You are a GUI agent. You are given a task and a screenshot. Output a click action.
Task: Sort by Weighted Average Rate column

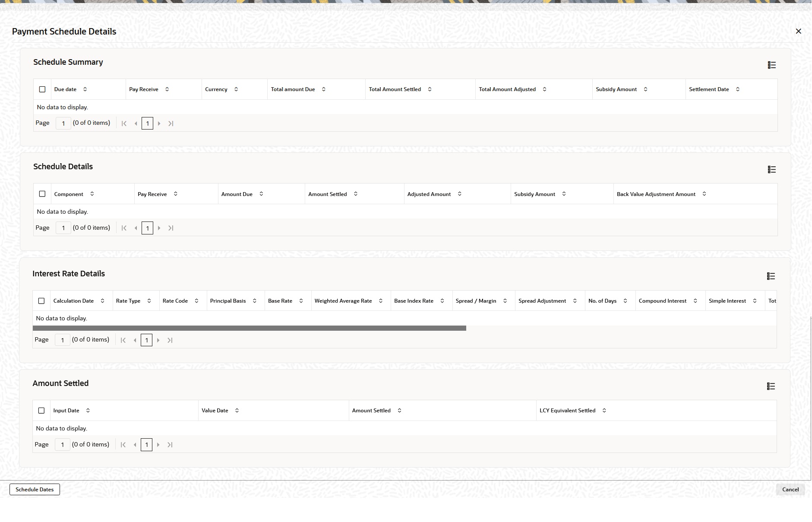(x=381, y=301)
